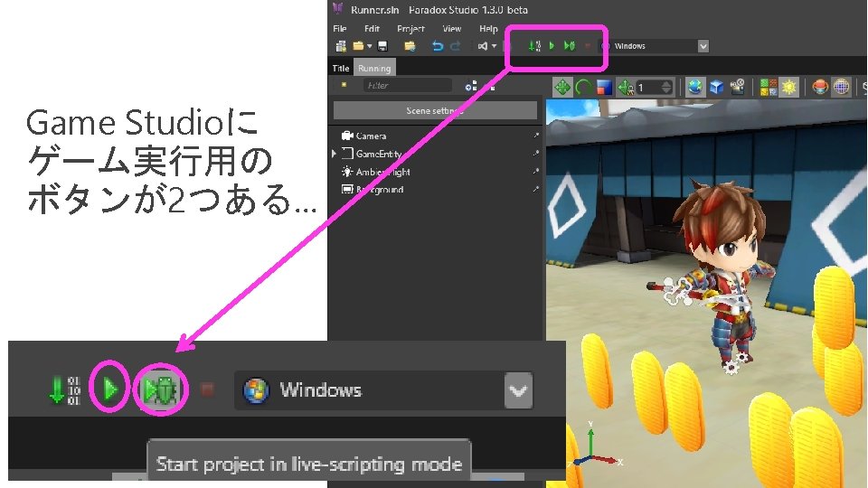This screenshot has height=488, width=868.
Task: Click the open project folder icon
Action: pos(358,46)
